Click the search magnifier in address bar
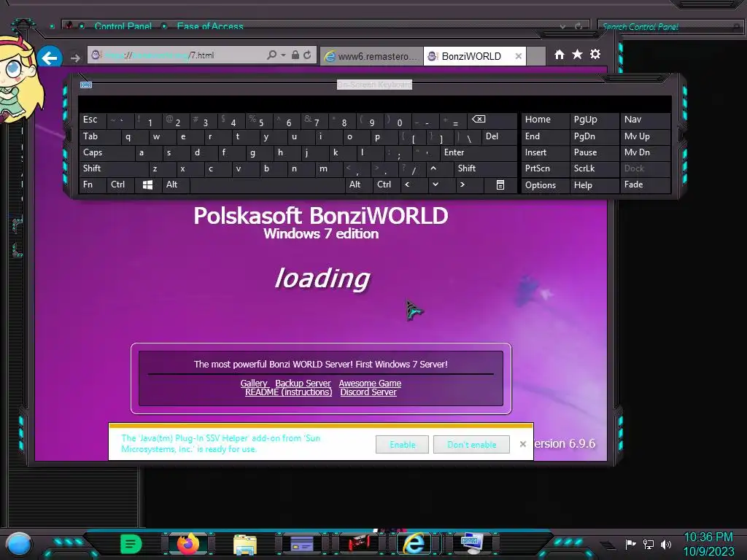 pos(271,55)
